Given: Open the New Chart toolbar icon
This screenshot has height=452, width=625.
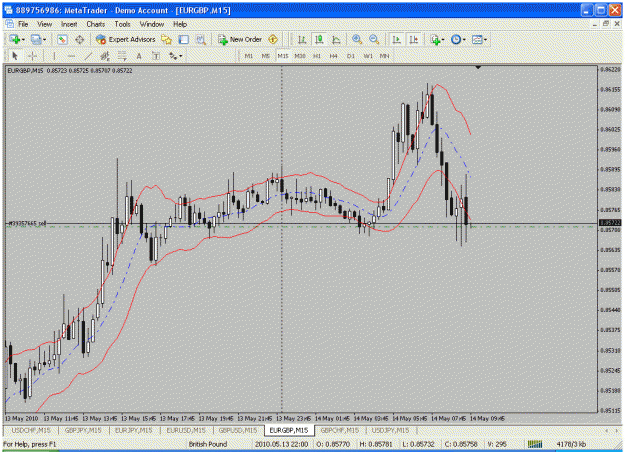Looking at the screenshot, I should 15,39.
